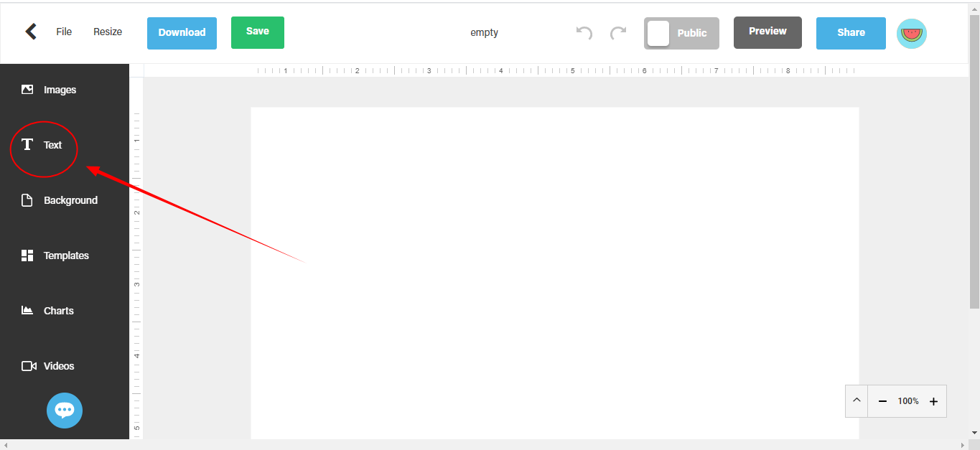Click the green Save button
Image resolution: width=980 pixels, height=450 pixels.
click(x=258, y=32)
